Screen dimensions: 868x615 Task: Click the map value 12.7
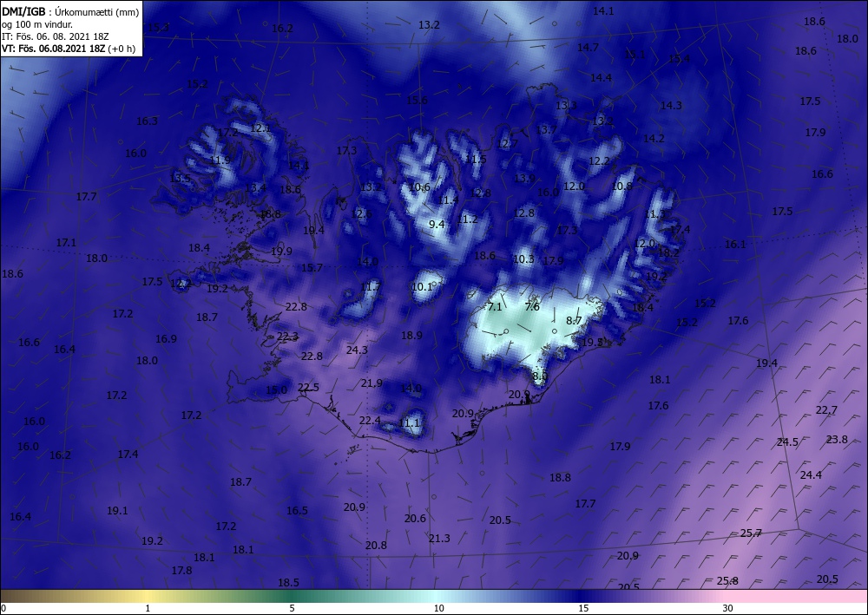click(x=507, y=144)
